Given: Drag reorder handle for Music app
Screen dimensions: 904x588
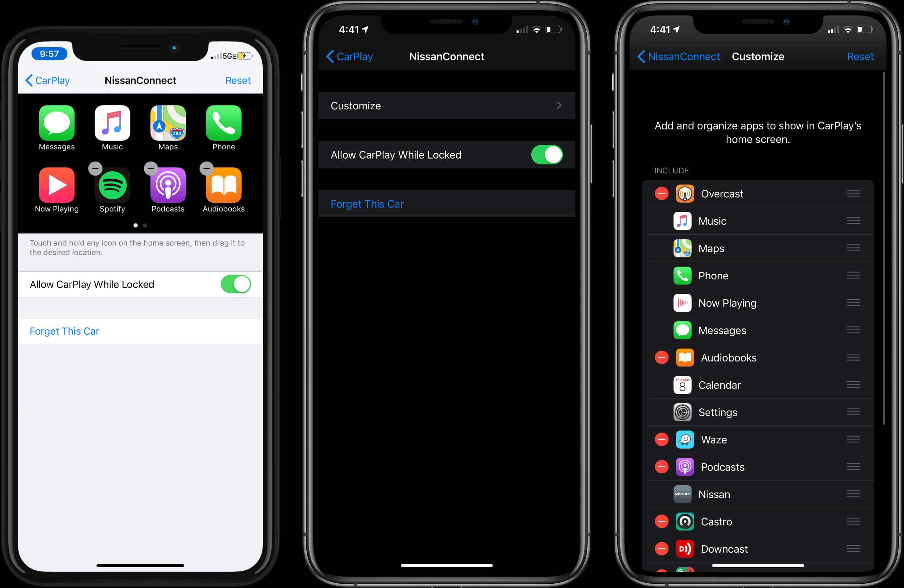Looking at the screenshot, I should coord(853,221).
